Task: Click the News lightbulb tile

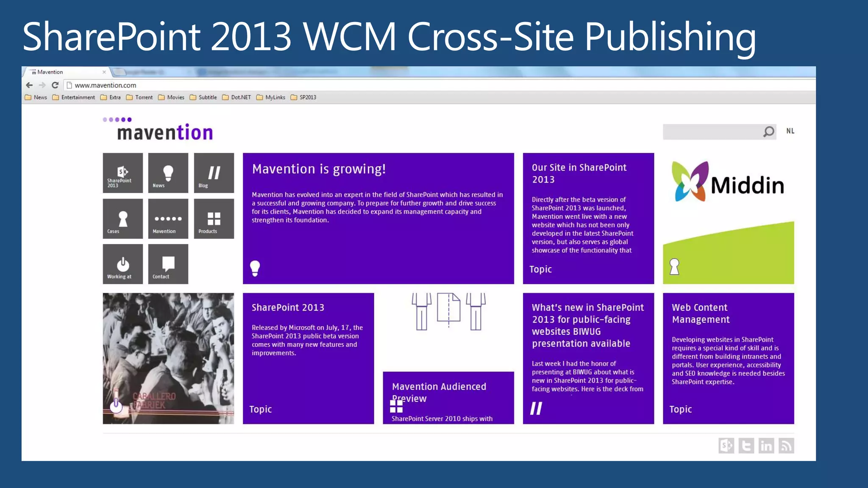Action: [x=168, y=173]
